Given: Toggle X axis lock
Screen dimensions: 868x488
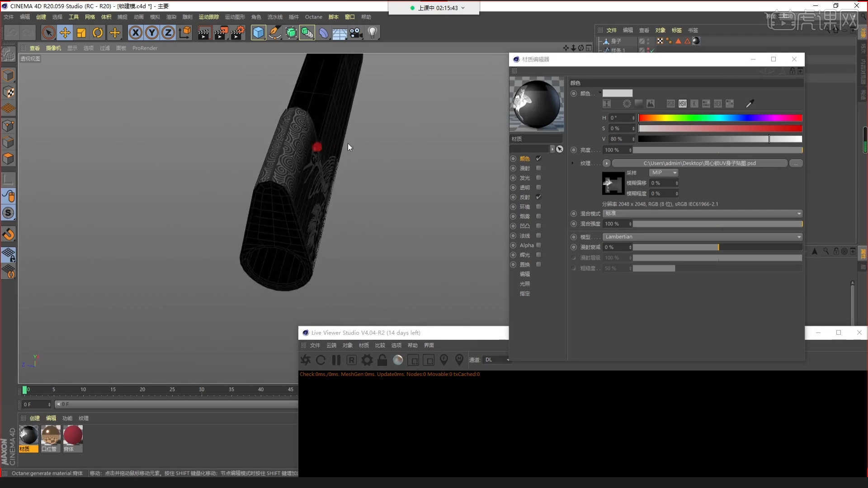Looking at the screenshot, I should point(136,33).
